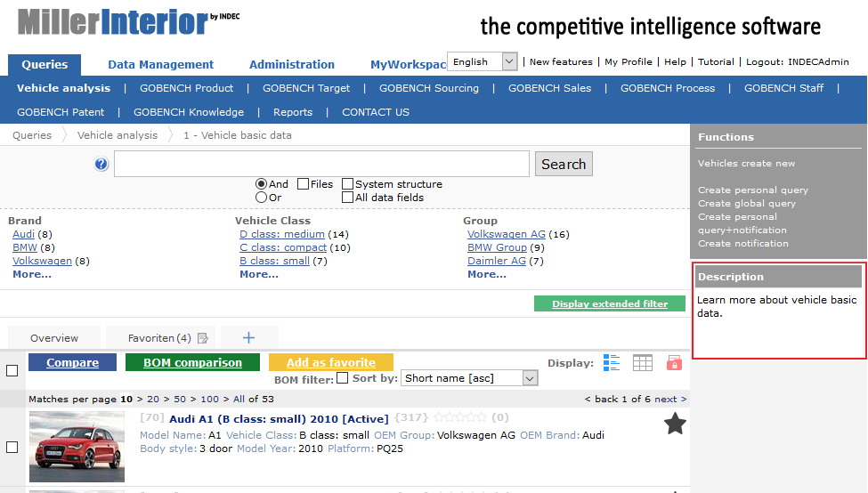868x493 pixels.
Task: Filter by Volkswagen brand link
Action: tap(42, 261)
